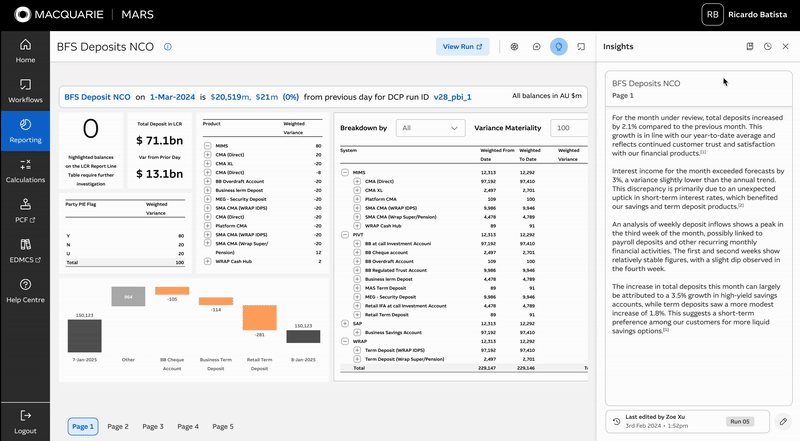Click the orange -281 Retail Term Deposit bar
This screenshot has height=441, width=800.
[x=260, y=317]
